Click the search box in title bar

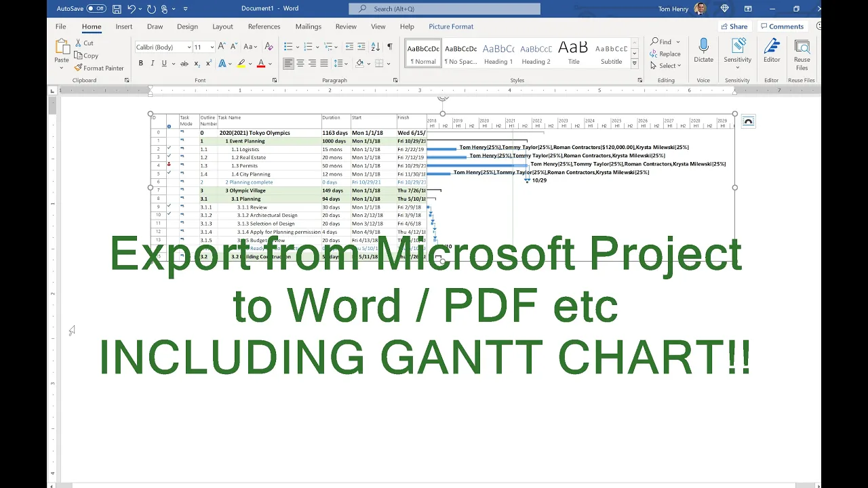(x=445, y=9)
